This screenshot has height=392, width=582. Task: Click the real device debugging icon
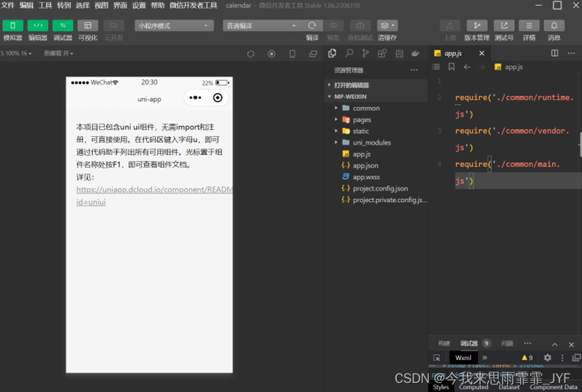(x=360, y=26)
